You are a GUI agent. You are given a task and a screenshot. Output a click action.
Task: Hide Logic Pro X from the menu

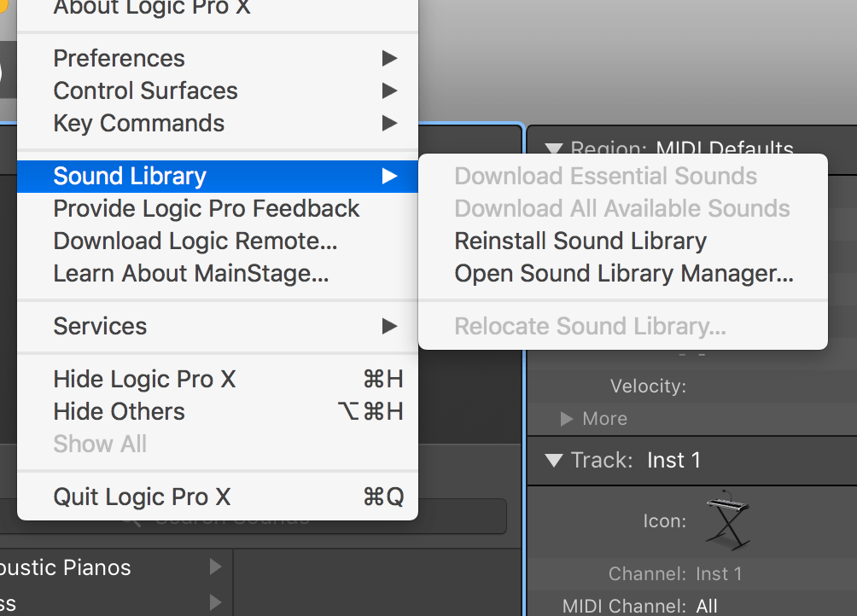click(143, 379)
